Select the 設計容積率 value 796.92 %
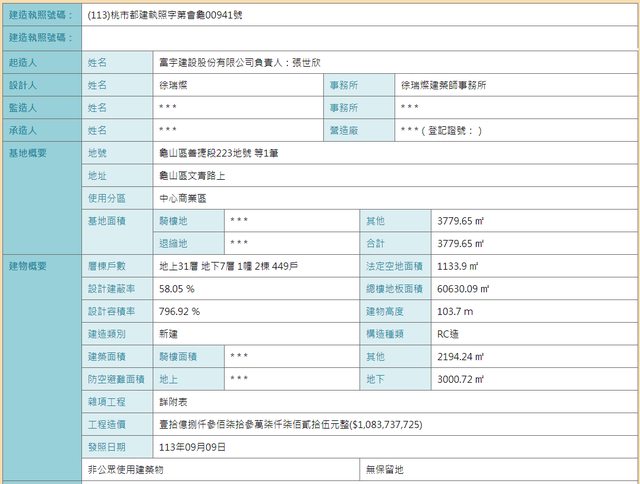640x484 pixels. click(180, 311)
